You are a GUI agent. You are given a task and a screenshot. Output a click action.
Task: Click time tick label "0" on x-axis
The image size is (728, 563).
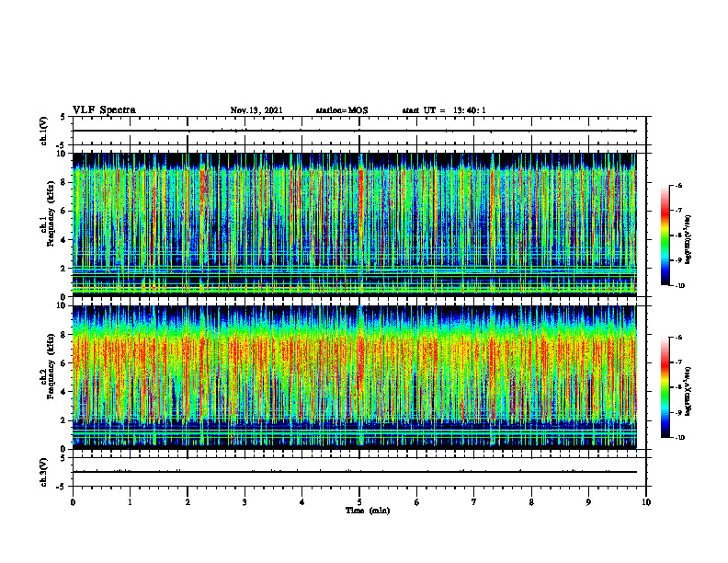pyautogui.click(x=73, y=502)
